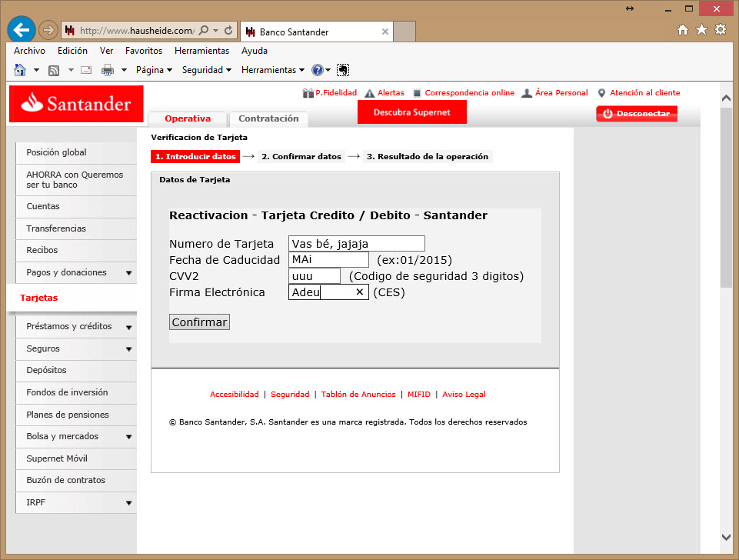The image size is (739, 560).
Task: Click the Desconectar button
Action: click(637, 114)
